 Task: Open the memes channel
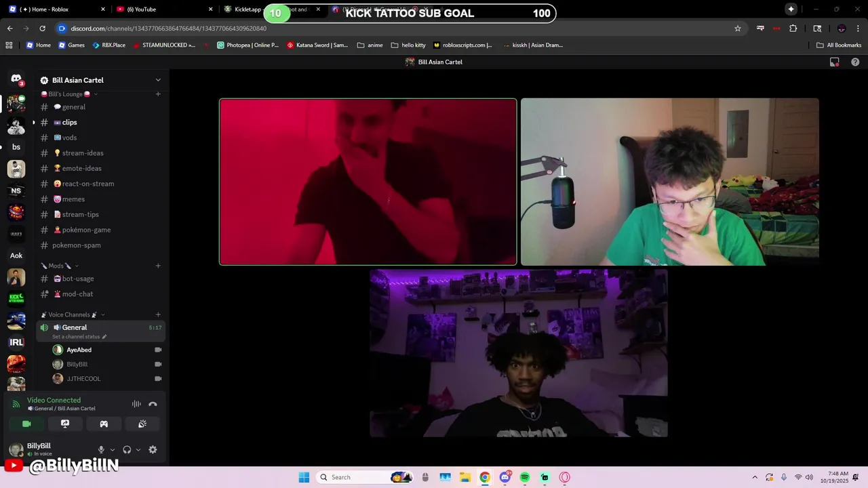coord(100,199)
